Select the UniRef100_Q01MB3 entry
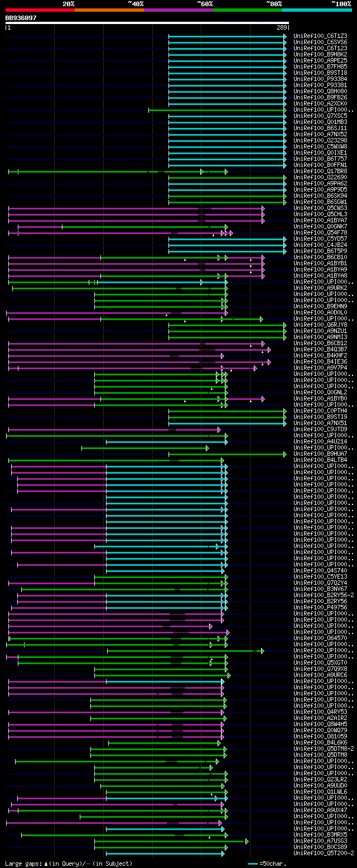The width and height of the screenshot is (357, 868). (x=320, y=122)
